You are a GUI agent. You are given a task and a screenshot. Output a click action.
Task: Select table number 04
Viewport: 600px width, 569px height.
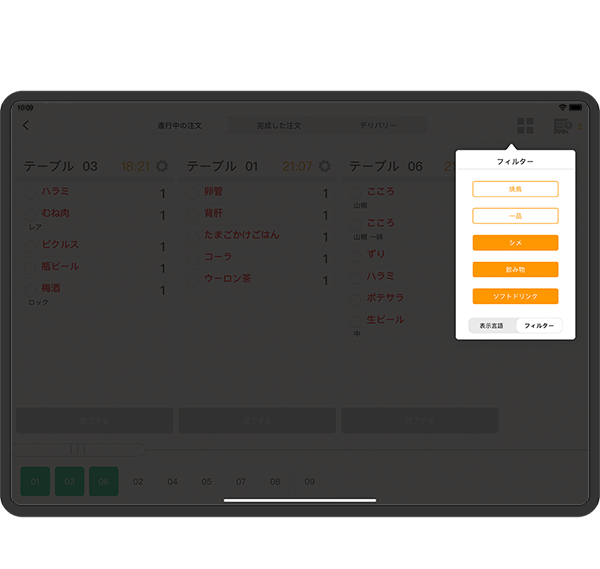[x=173, y=481]
